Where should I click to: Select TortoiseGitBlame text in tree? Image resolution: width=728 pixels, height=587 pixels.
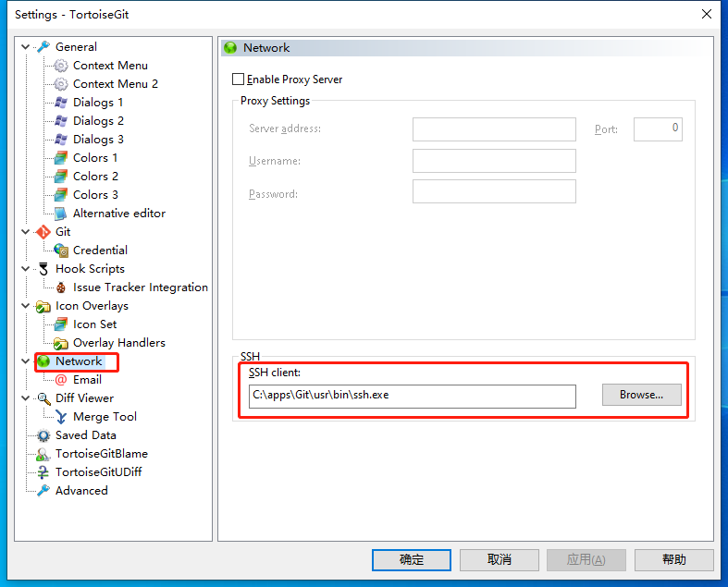[102, 454]
